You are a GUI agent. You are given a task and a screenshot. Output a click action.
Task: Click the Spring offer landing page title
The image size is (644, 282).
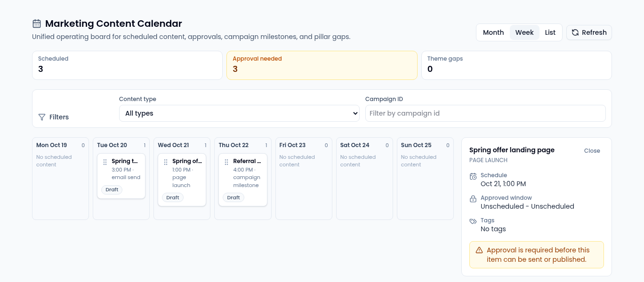tap(512, 150)
